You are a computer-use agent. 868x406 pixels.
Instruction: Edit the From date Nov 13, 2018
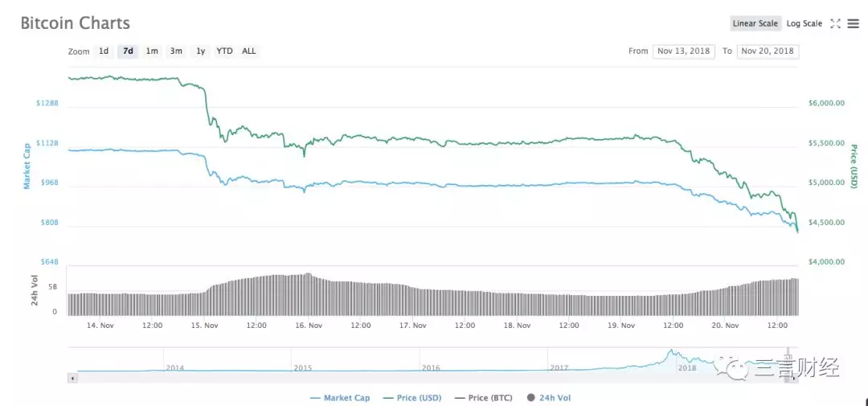point(684,51)
